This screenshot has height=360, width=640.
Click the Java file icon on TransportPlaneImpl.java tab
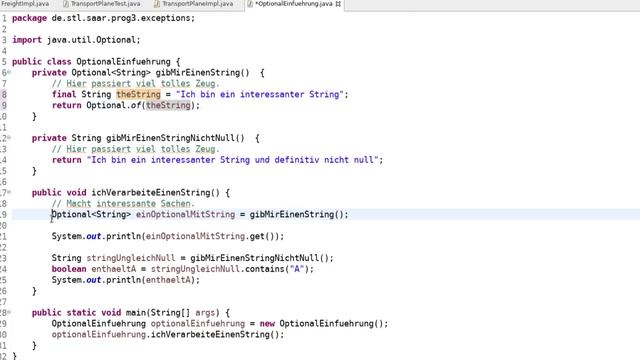(x=157, y=4)
